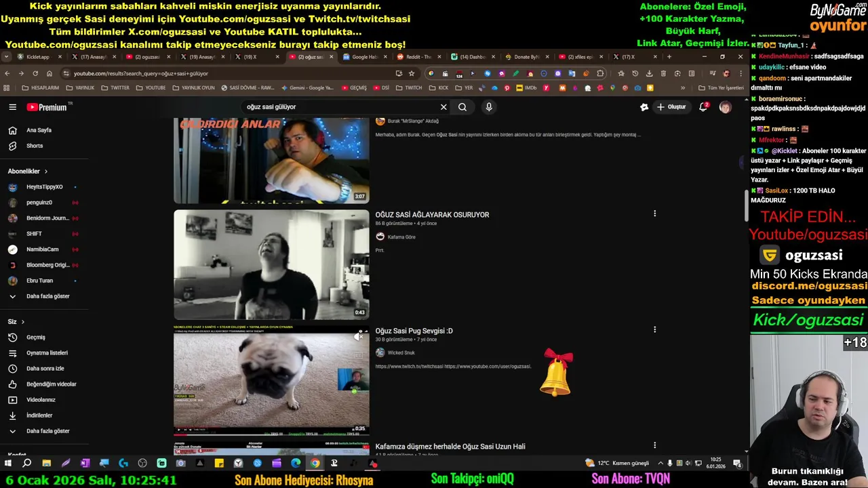Viewport: 868px width, 488px height.
Task: Open the YAYINLIK OYUN bookmarks folder
Action: click(193, 88)
